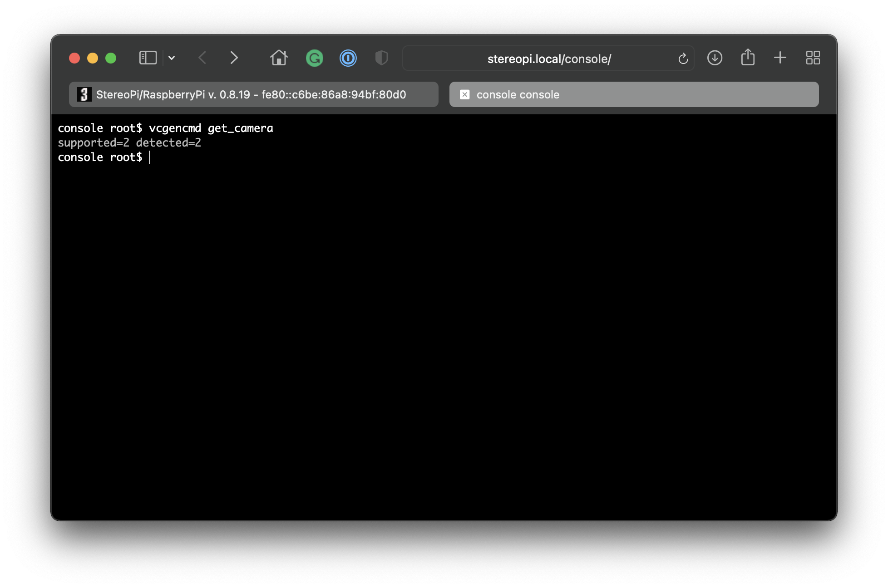This screenshot has height=588, width=888.
Task: Open the Grammarly extension icon
Action: 314,58
